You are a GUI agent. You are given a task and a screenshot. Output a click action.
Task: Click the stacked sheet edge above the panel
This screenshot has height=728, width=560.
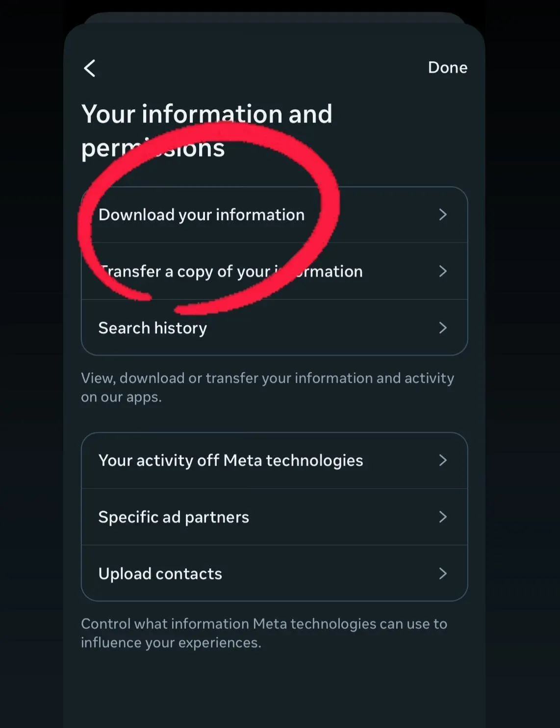coord(275,18)
